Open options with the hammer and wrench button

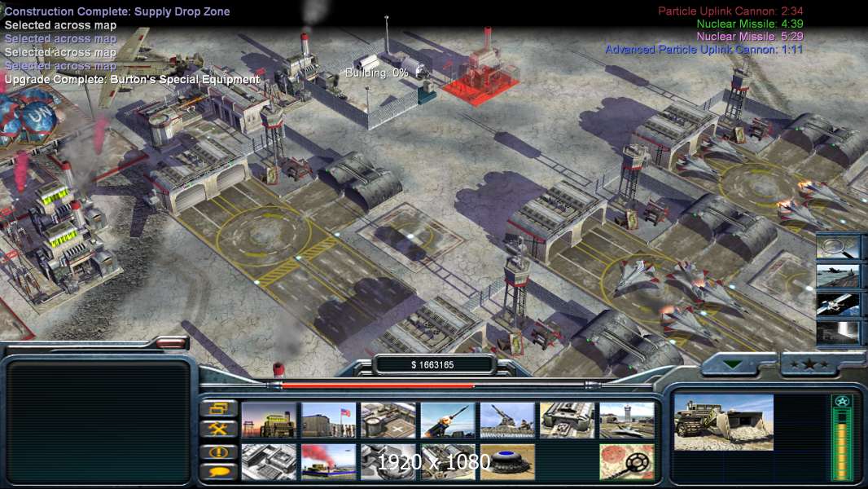219,429
